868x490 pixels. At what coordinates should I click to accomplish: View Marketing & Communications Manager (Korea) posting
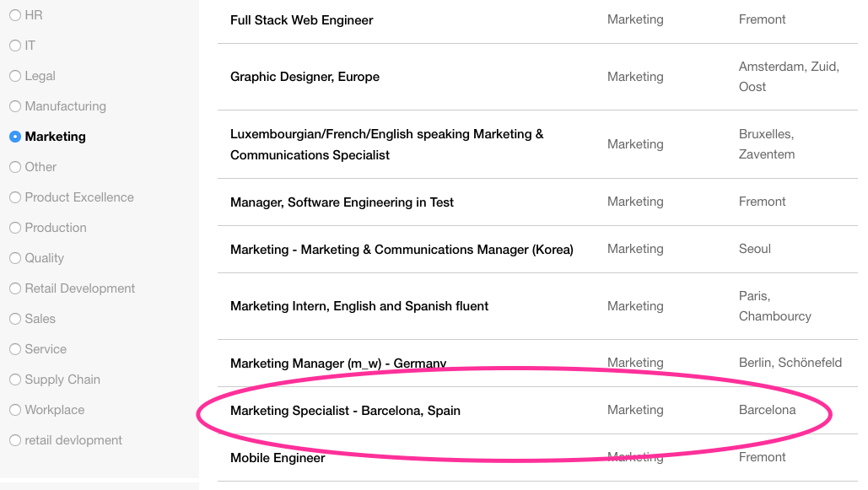(x=402, y=249)
